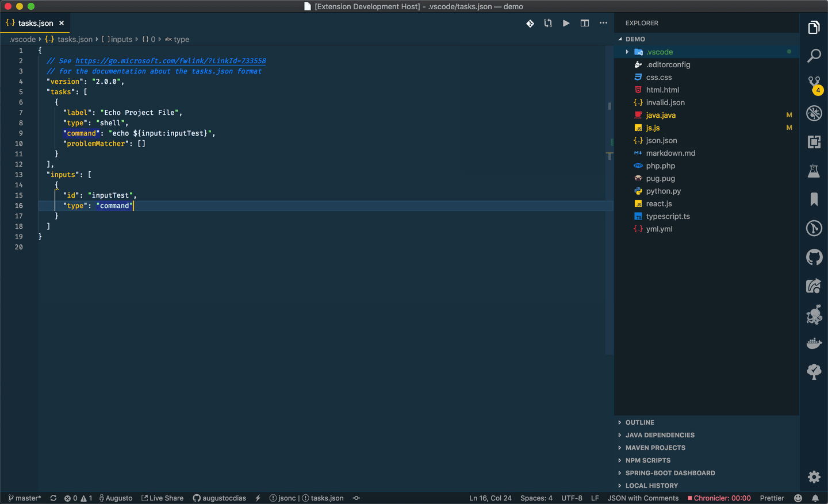Open the Manage gear icon

pos(814,476)
